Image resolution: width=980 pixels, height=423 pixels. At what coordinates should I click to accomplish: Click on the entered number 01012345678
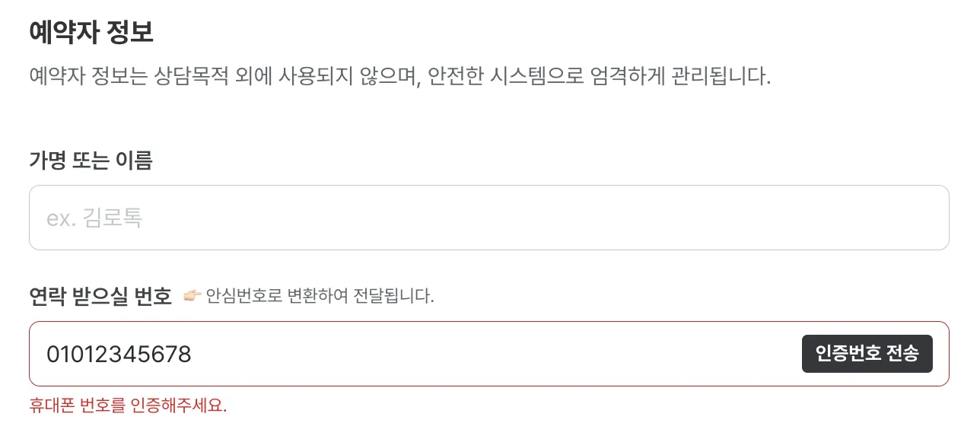[119, 355]
